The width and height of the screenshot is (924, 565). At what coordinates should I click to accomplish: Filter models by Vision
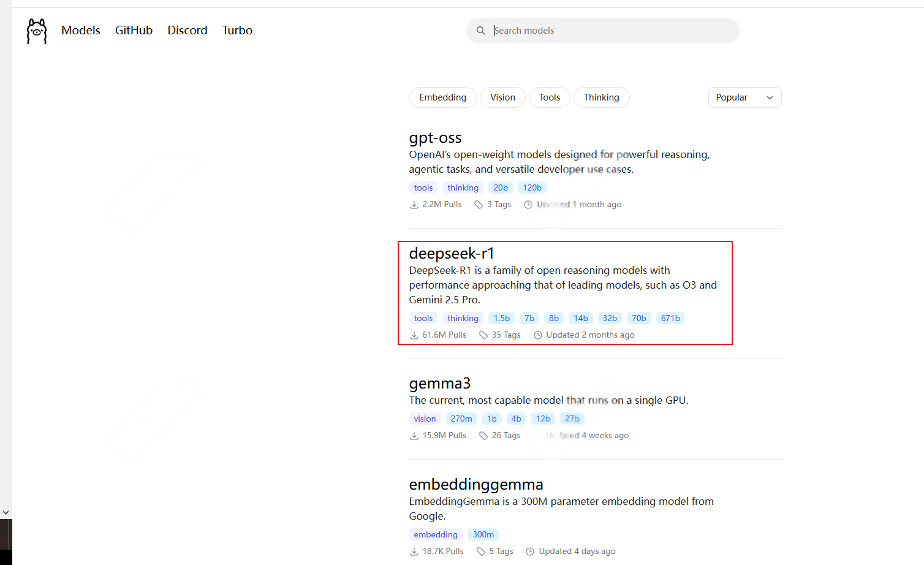coord(502,97)
